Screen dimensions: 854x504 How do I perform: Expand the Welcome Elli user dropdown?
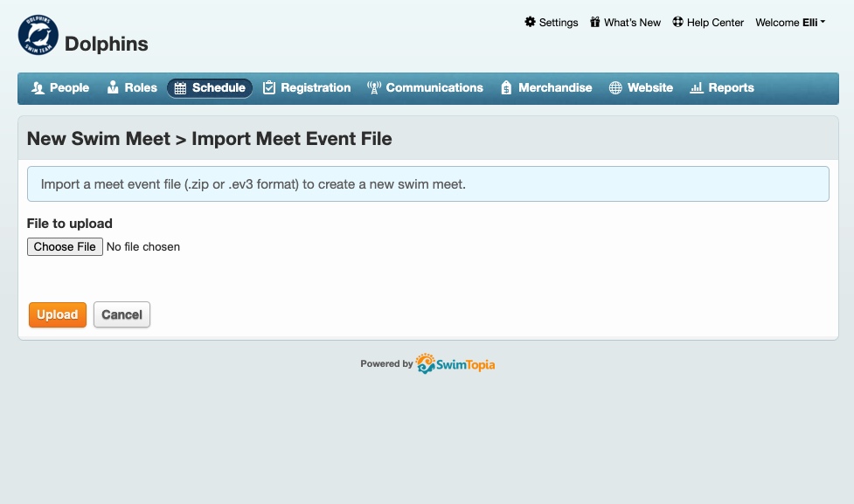(789, 23)
